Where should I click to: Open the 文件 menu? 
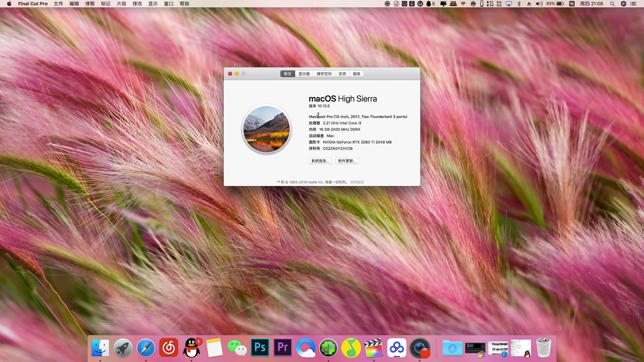point(58,4)
